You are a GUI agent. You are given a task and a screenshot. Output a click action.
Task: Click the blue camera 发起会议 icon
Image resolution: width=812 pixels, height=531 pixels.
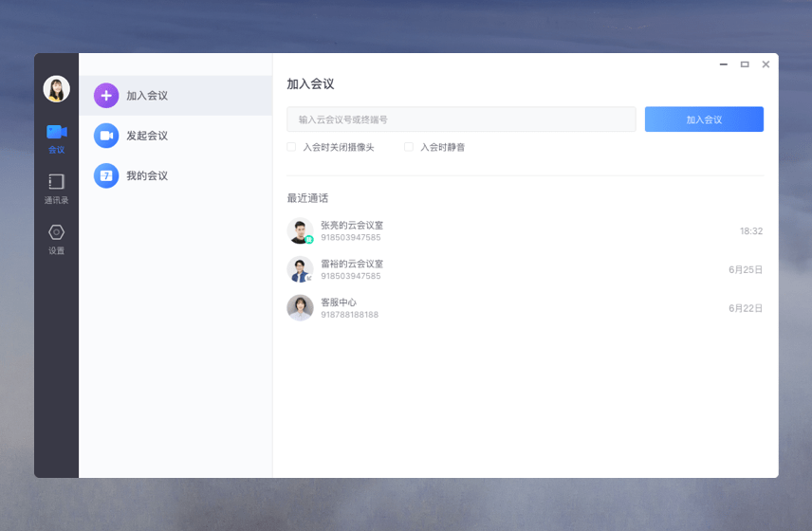106,136
